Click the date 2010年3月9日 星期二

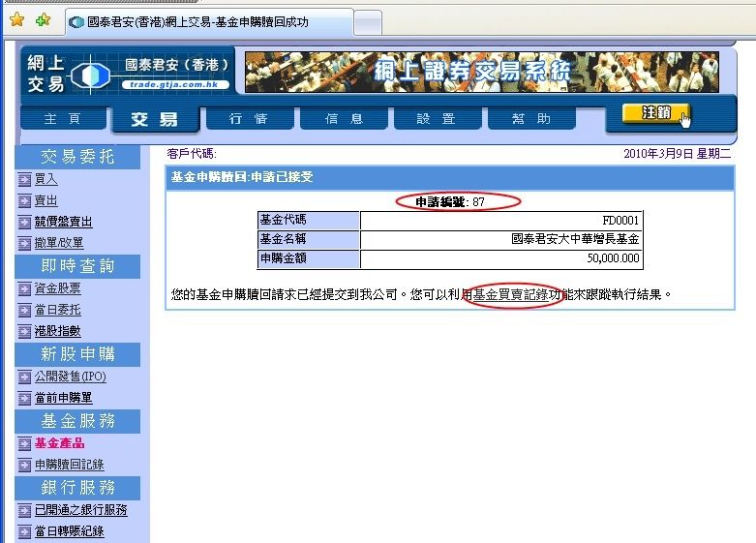[x=677, y=154]
